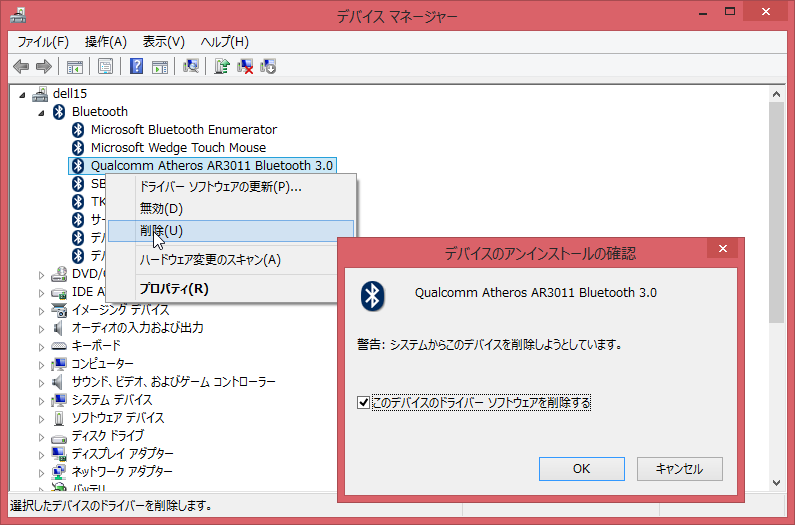This screenshot has height=525, width=795.
Task: Click the dell15 computer icon
Action: (x=40, y=94)
